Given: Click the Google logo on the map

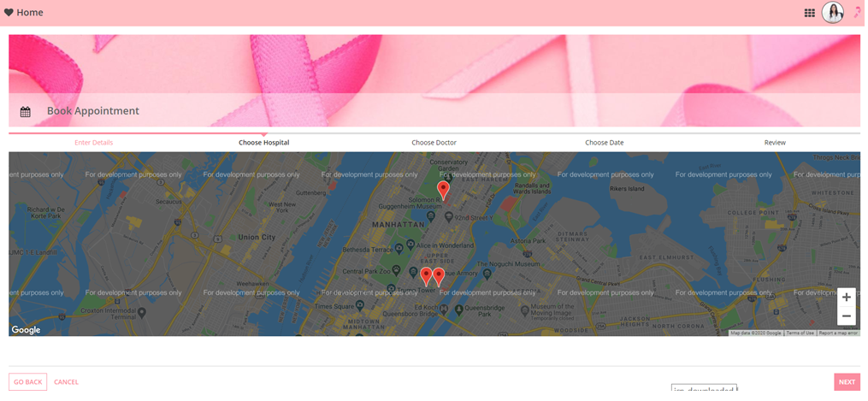Looking at the screenshot, I should click(26, 330).
